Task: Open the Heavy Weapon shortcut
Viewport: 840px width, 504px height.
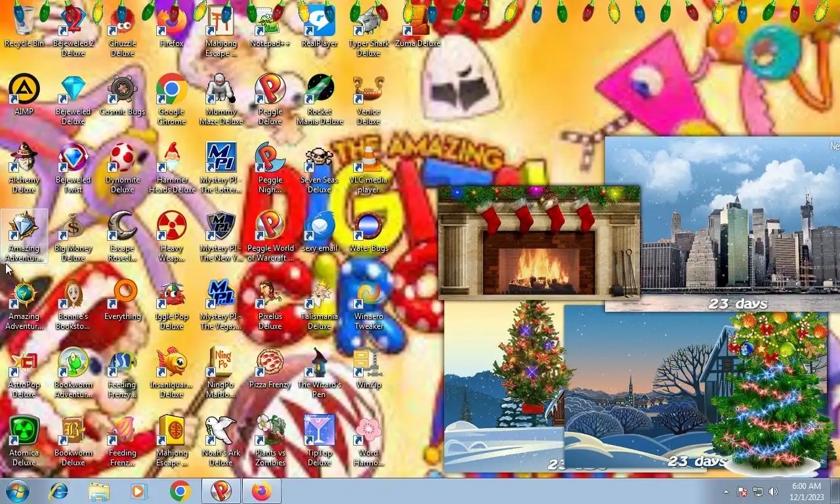Action: (x=172, y=236)
